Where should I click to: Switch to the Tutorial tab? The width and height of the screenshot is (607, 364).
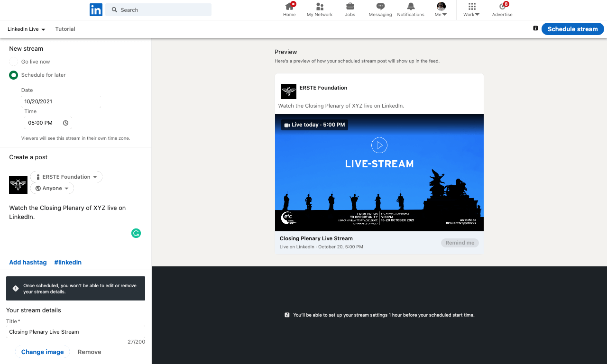pyautogui.click(x=65, y=29)
